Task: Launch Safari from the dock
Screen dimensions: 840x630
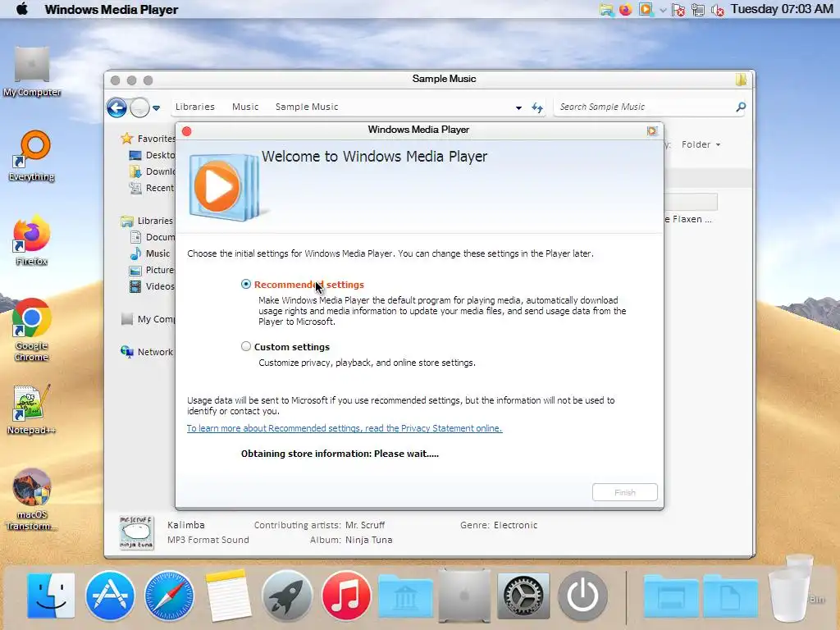Action: (169, 596)
